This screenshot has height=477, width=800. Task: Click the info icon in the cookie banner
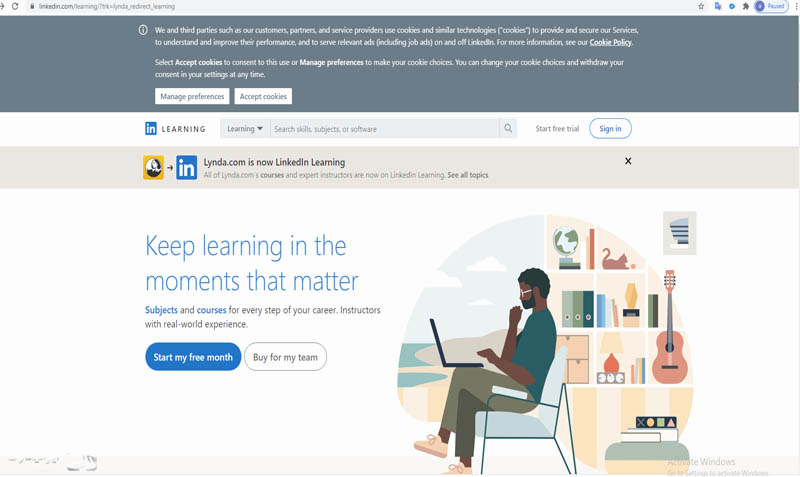click(143, 30)
